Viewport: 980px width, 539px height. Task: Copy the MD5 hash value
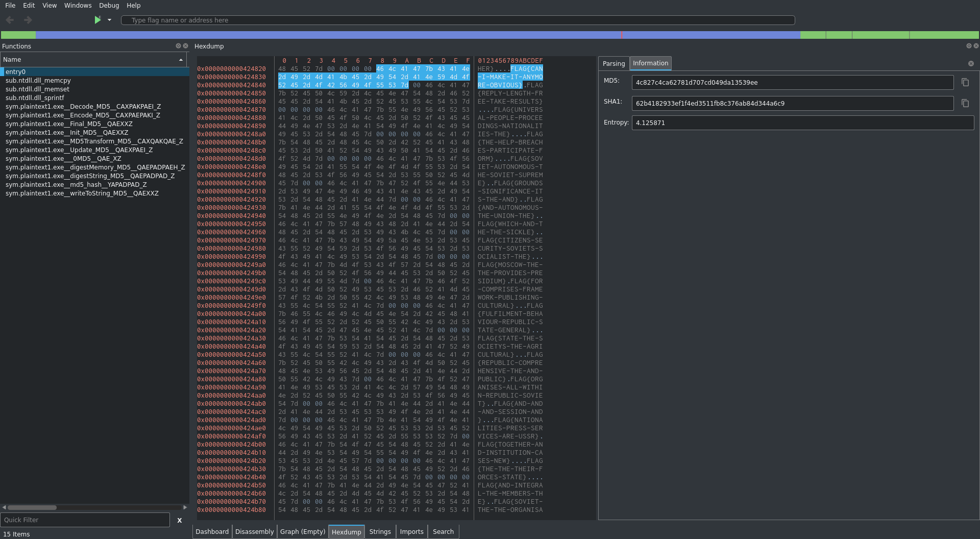pyautogui.click(x=965, y=82)
